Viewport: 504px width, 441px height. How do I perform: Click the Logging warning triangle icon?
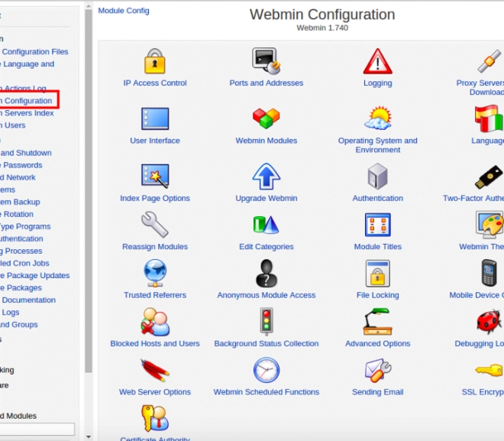tap(378, 61)
